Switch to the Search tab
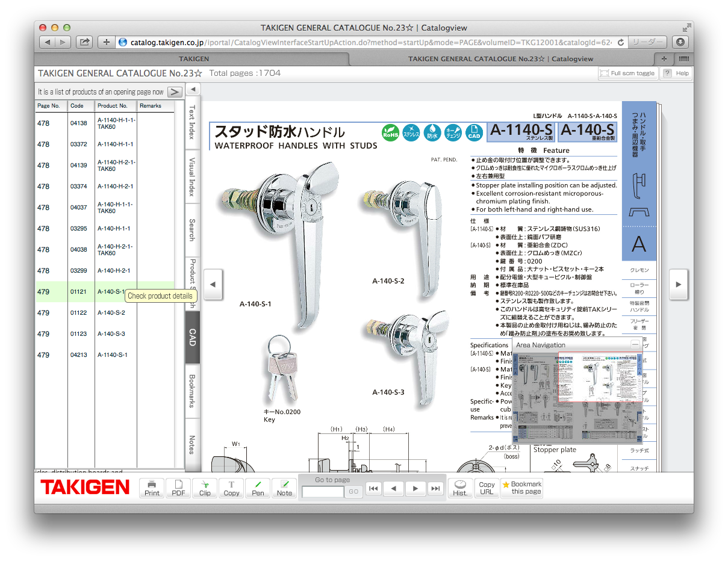Screen dimensions: 728x561 (x=192, y=231)
